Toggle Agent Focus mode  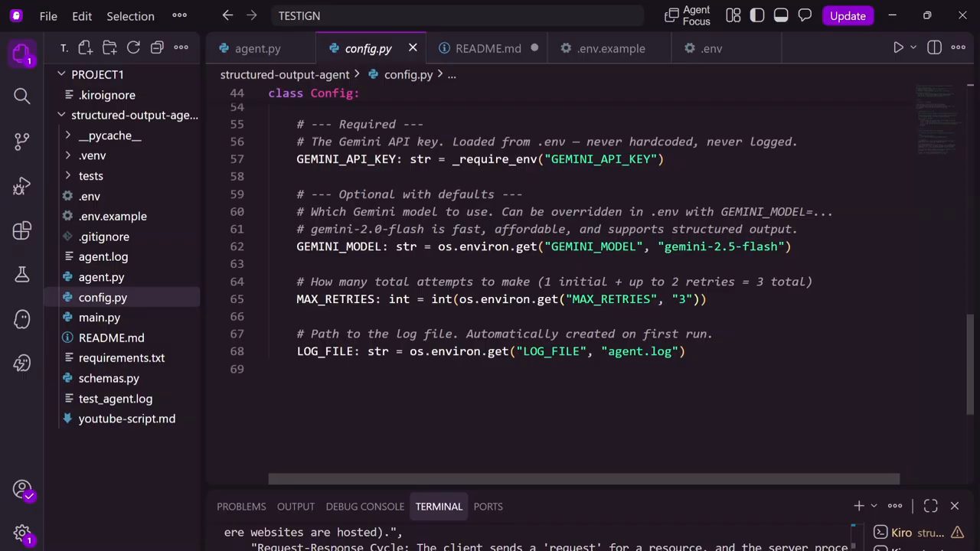688,15
